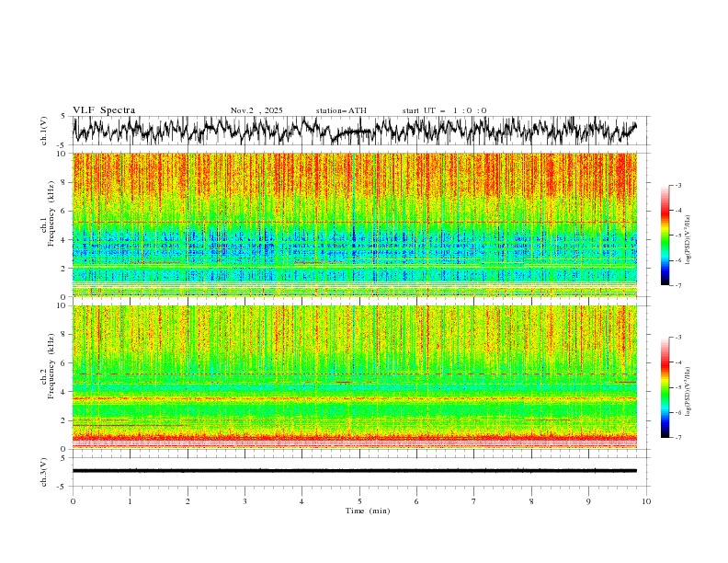Click the time axis tick label "7"
Image resolution: width=728 pixels, height=563 pixels.
(474, 501)
